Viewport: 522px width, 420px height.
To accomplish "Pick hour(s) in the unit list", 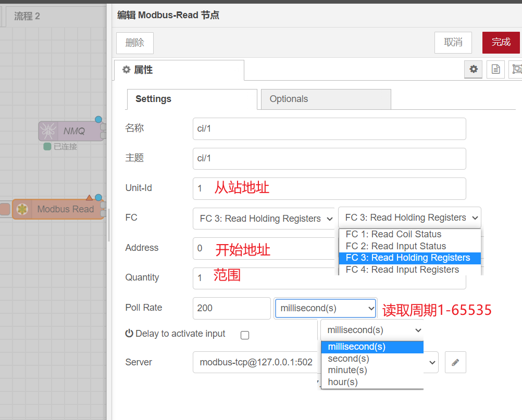I will pyautogui.click(x=372, y=382).
